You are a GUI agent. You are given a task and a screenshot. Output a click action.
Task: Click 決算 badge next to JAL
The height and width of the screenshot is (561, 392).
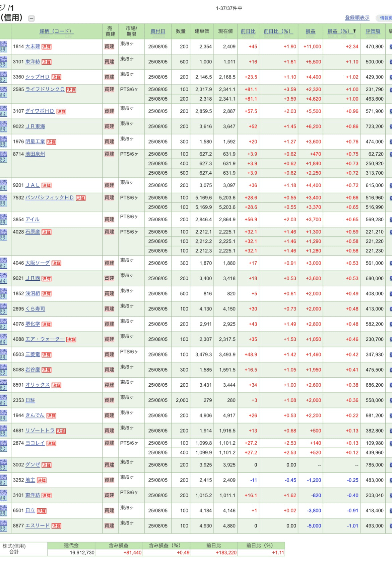click(x=47, y=185)
